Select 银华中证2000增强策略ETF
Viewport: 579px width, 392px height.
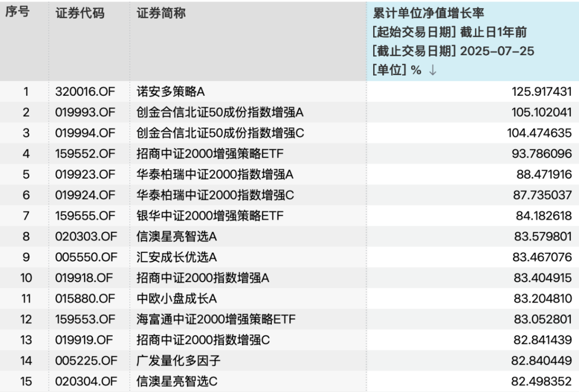point(210,216)
